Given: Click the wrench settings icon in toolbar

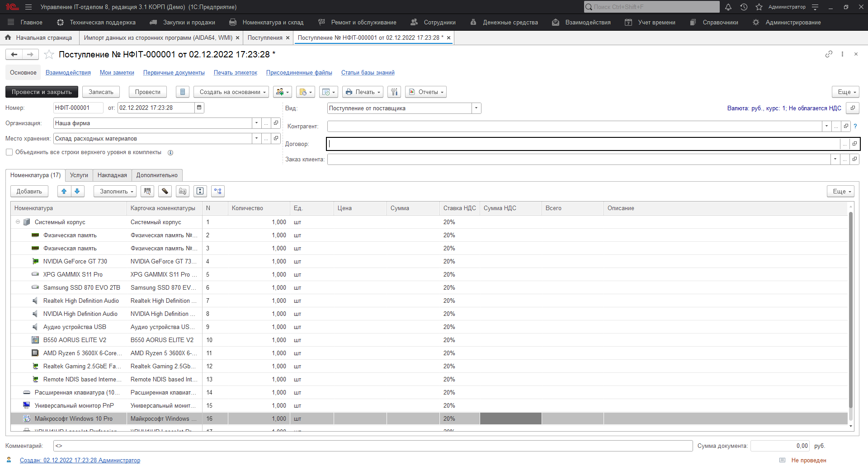Looking at the screenshot, I should [x=394, y=92].
